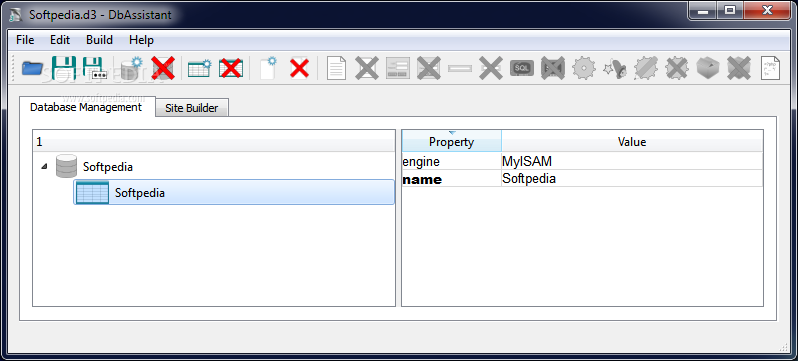Collapse the Softpedia database tree node

(44, 166)
